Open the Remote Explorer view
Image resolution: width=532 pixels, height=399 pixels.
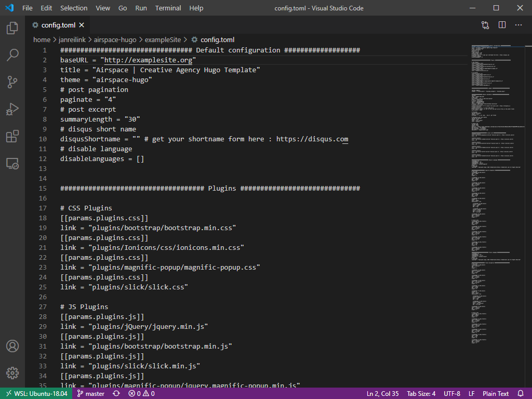tap(12, 164)
